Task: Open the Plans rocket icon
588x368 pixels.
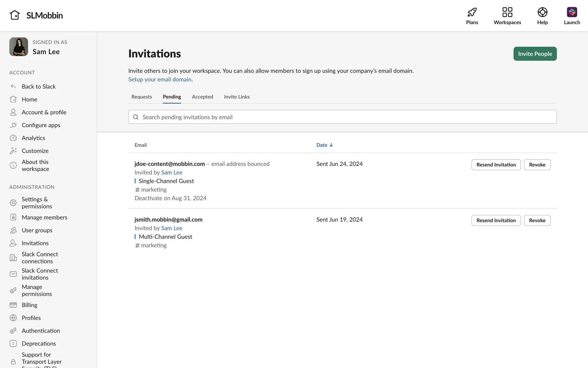Action: (472, 13)
